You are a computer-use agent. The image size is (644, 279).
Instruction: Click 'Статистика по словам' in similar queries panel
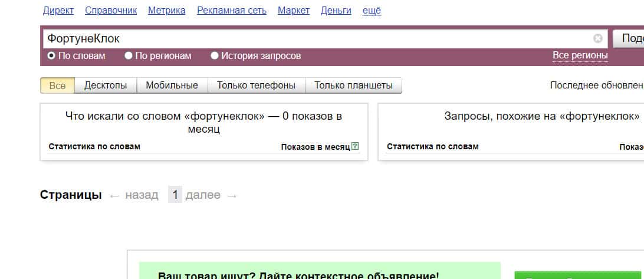432,146
